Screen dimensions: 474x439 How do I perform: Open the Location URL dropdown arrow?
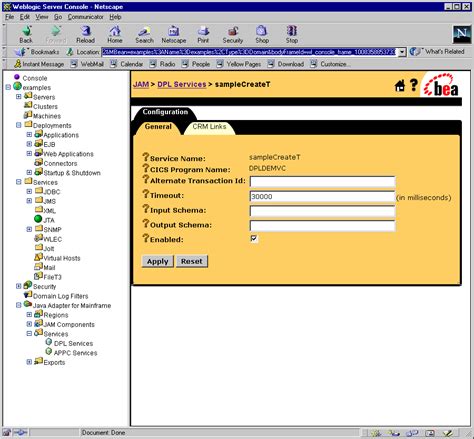(x=402, y=52)
